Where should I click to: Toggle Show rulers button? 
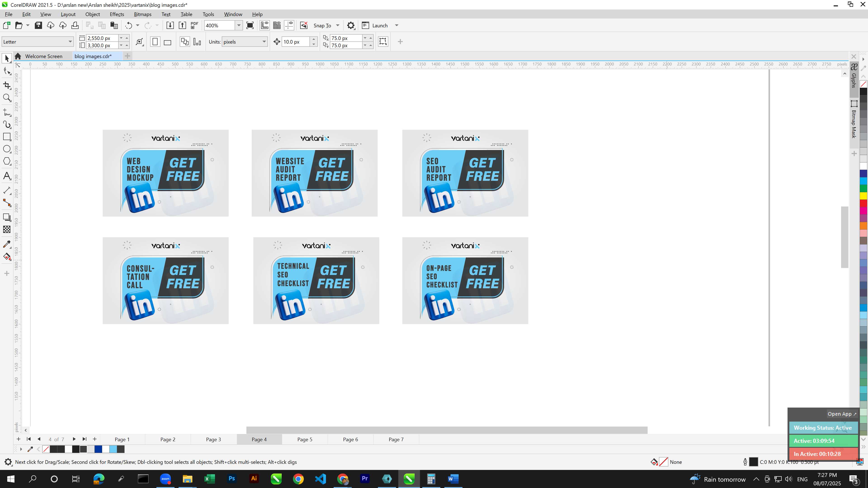point(265,25)
